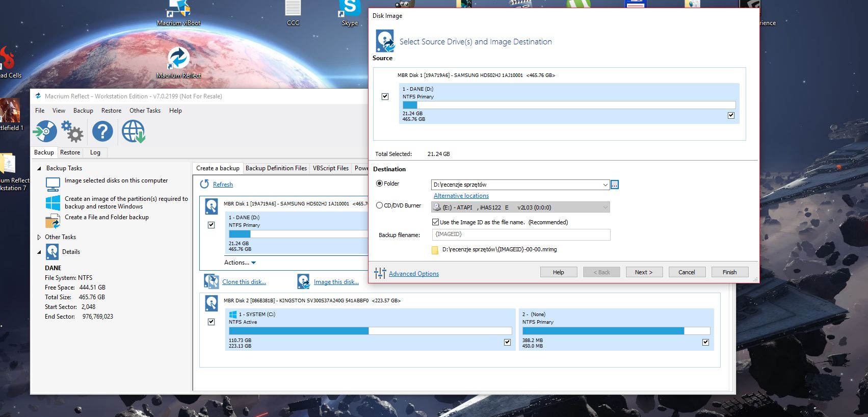Click the disk backup toolbar icon
The height and width of the screenshot is (417, 868).
pyautogui.click(x=45, y=131)
